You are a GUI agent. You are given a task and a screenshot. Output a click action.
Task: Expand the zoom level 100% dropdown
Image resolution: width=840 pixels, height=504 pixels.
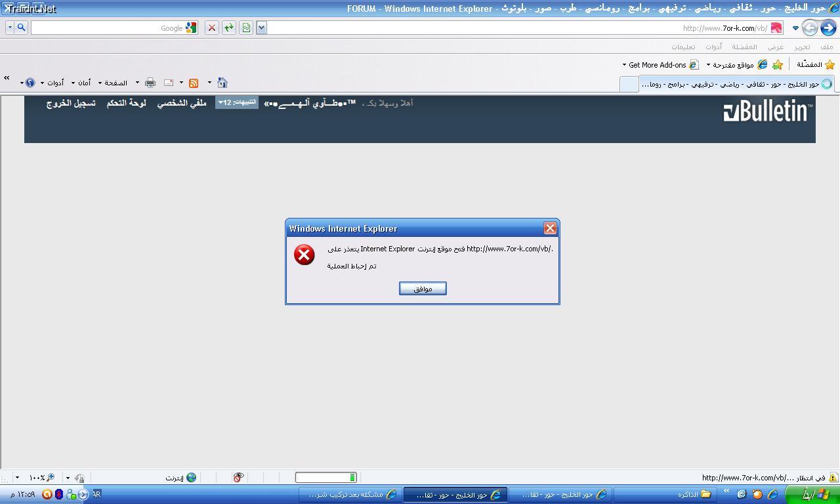pos(17,478)
